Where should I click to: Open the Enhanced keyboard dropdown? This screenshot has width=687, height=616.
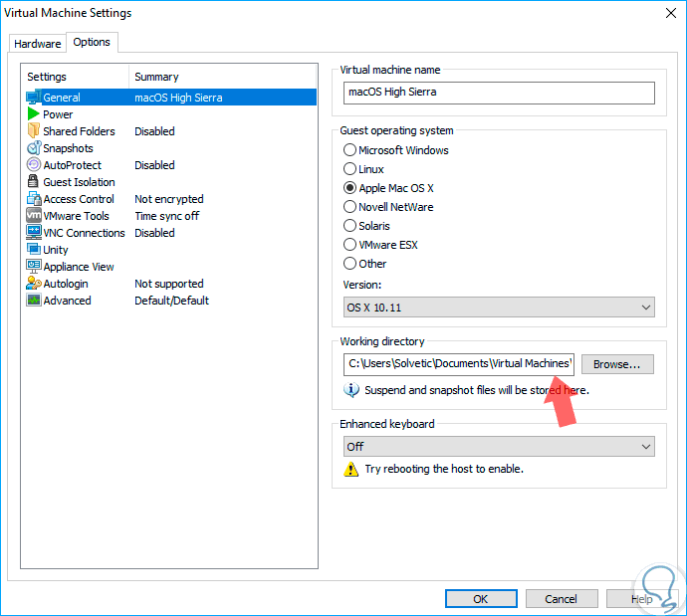point(499,447)
